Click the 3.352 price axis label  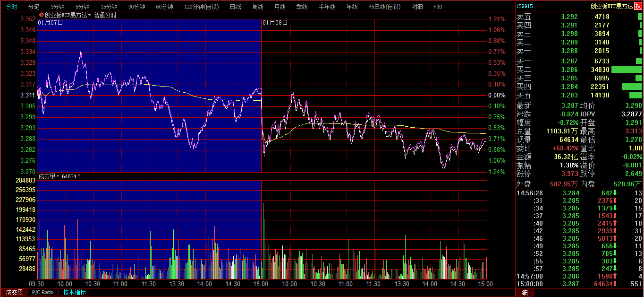click(28, 19)
